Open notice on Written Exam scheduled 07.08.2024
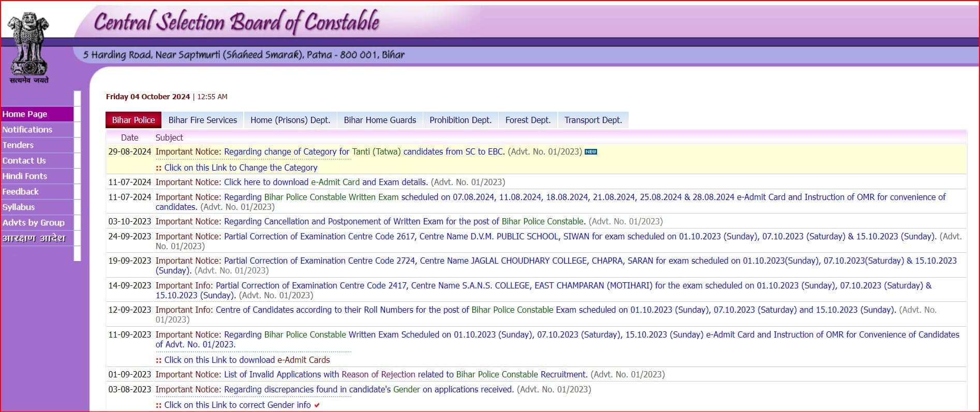980x412 pixels. tap(551, 202)
